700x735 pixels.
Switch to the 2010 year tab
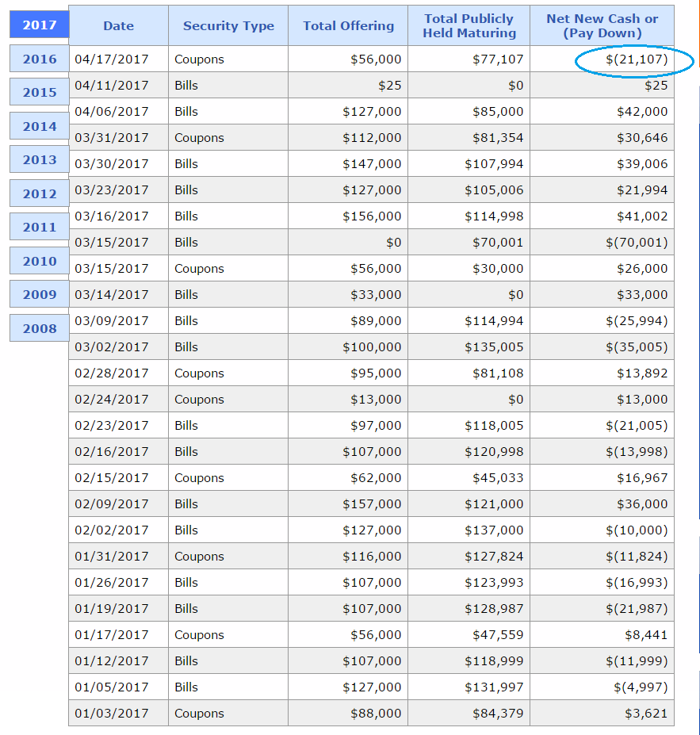point(40,261)
